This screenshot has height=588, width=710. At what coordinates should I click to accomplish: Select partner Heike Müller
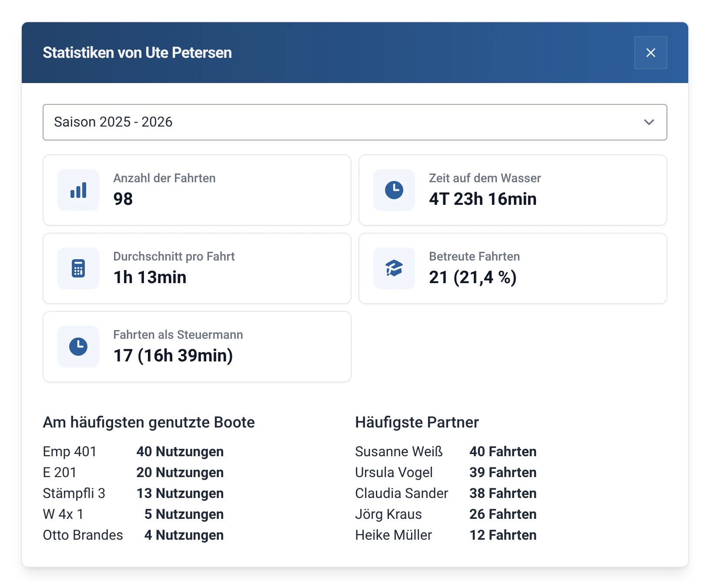[393, 535]
